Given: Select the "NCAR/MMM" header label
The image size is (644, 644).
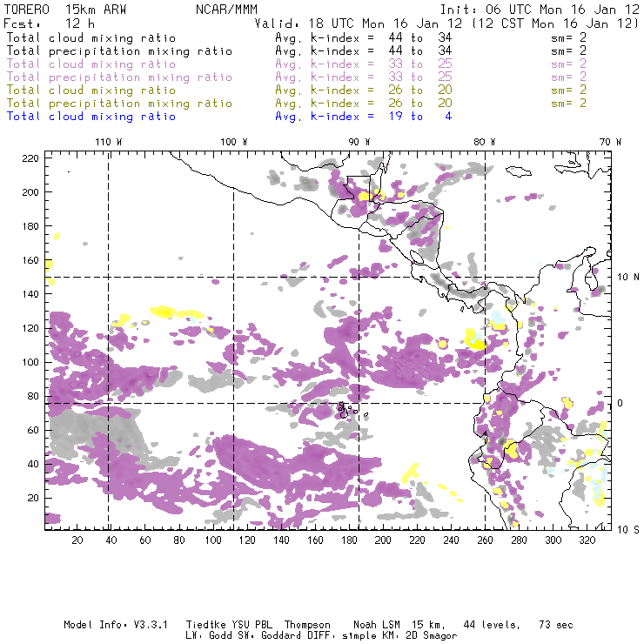Looking at the screenshot, I should (226, 10).
